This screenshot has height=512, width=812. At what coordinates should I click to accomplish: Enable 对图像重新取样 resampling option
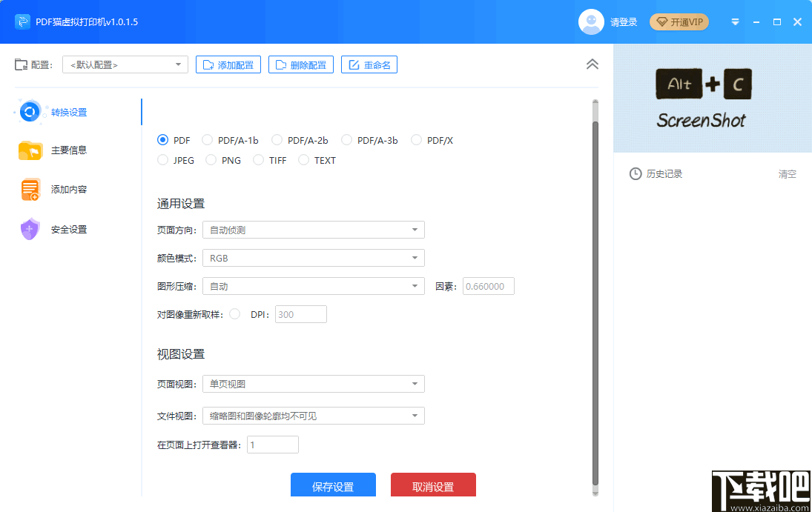pyautogui.click(x=234, y=313)
